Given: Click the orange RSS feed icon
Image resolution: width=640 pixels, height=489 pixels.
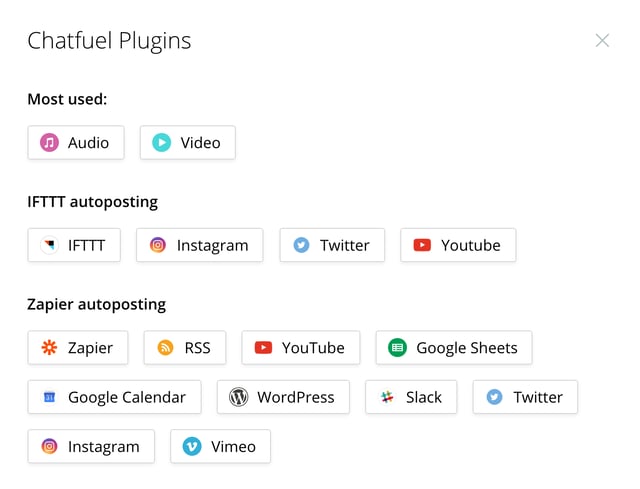Looking at the screenshot, I should click(165, 348).
